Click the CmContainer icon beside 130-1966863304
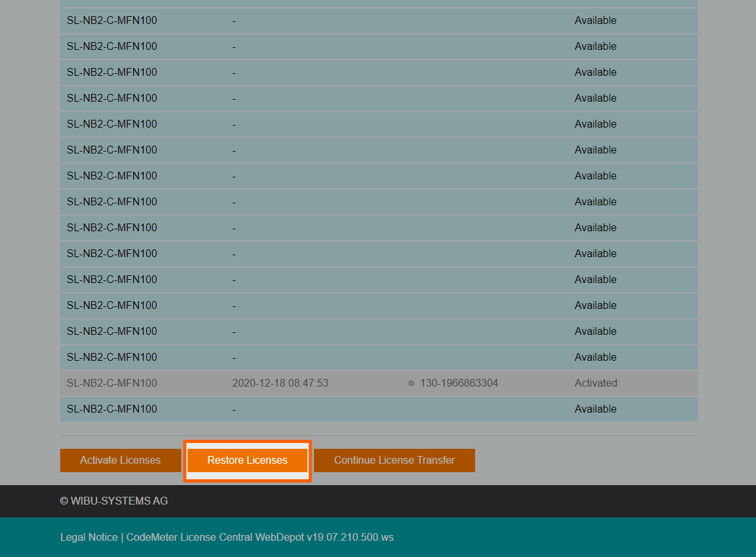Screen dimensions: 756x557 coord(411,383)
